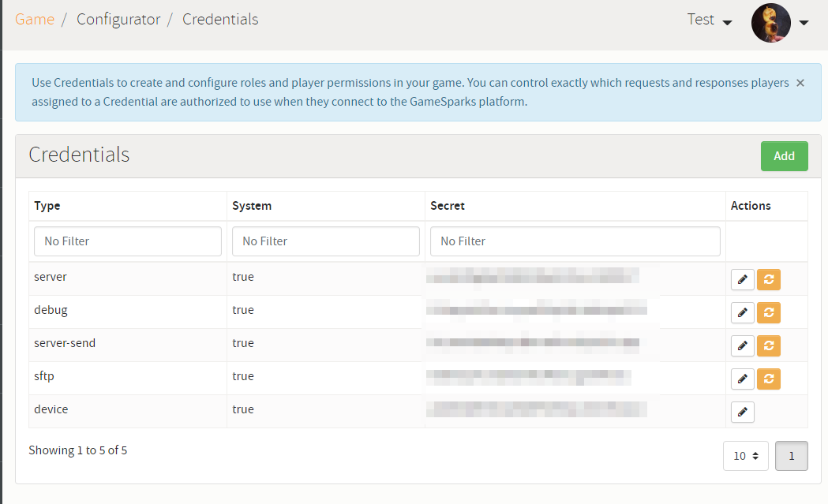Regenerate the server credential secret
This screenshot has height=504, width=828.
(x=769, y=279)
